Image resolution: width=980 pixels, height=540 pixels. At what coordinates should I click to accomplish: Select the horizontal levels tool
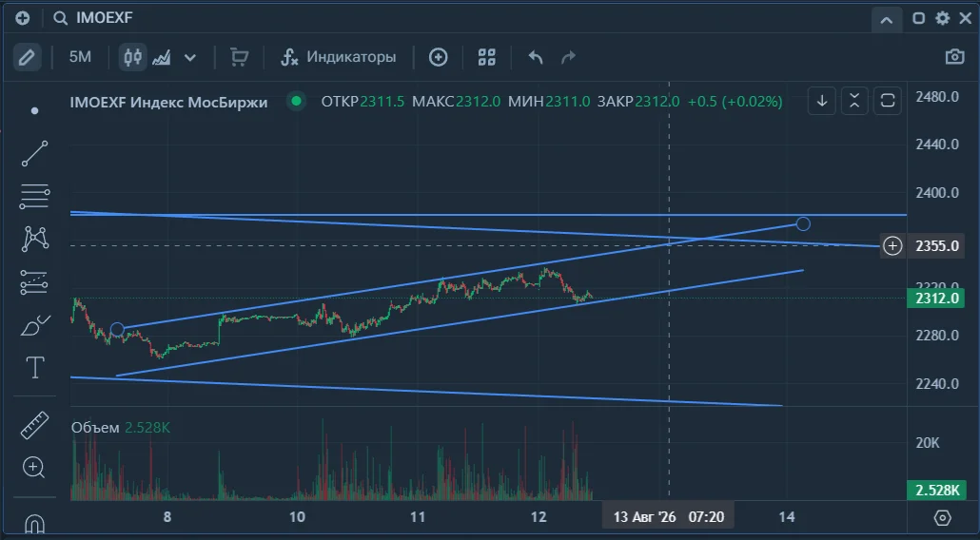coord(35,197)
